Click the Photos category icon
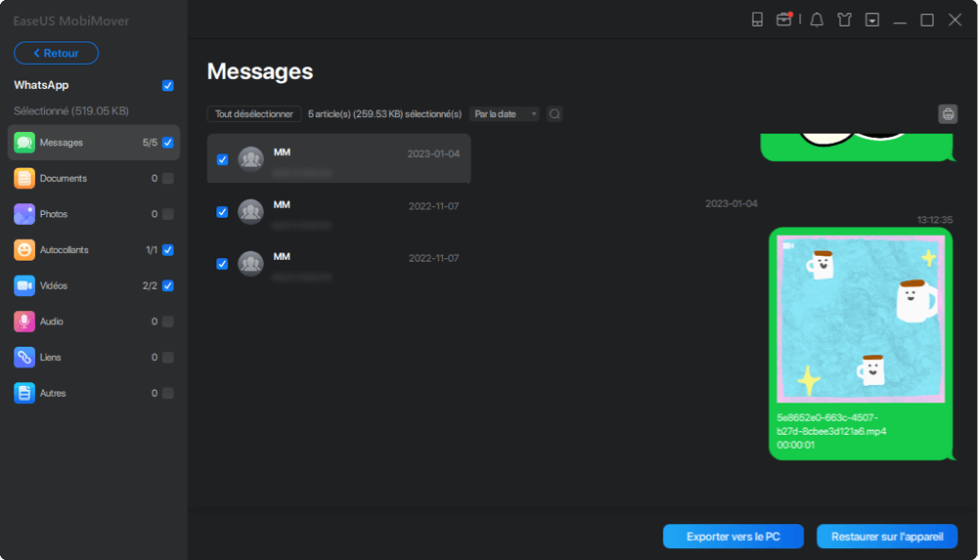 tap(24, 214)
